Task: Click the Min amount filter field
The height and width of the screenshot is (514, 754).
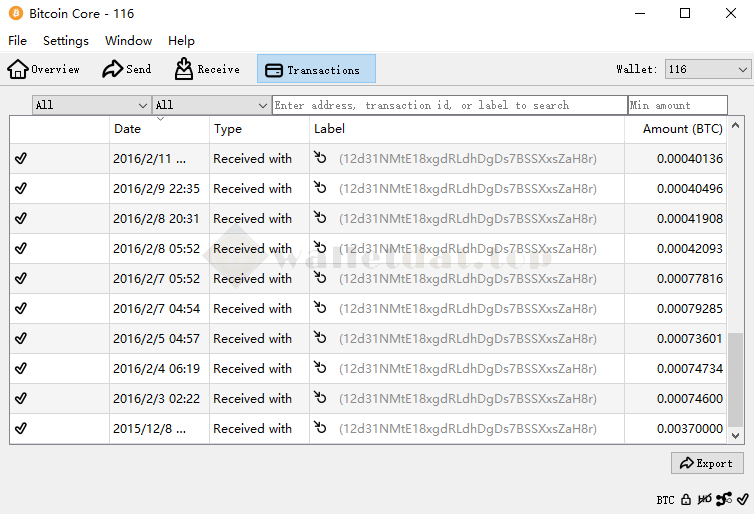Action: 677,105
